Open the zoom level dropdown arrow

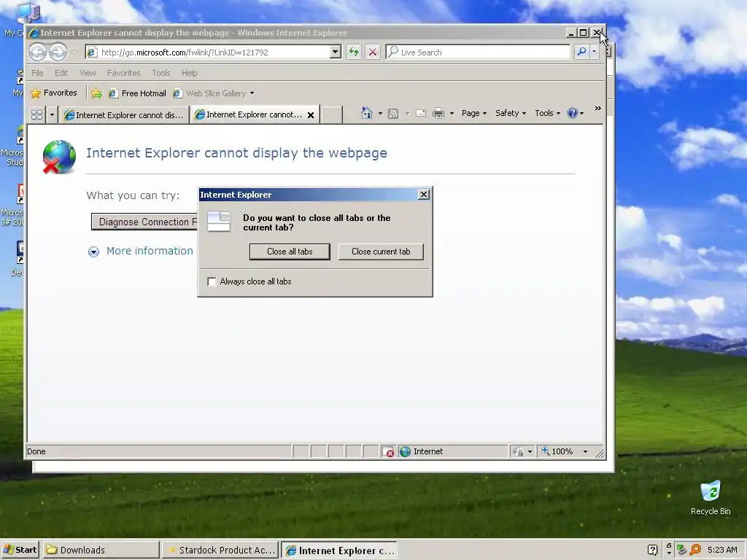click(585, 451)
